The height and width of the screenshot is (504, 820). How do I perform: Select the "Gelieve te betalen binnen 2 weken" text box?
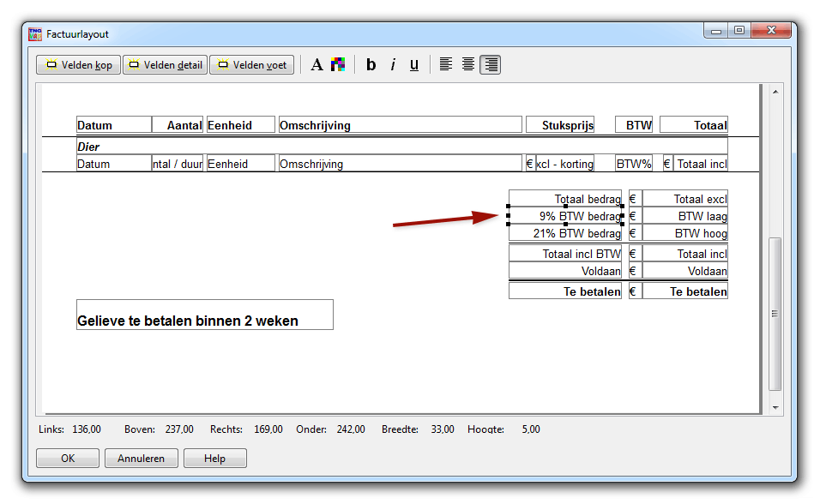click(x=204, y=315)
